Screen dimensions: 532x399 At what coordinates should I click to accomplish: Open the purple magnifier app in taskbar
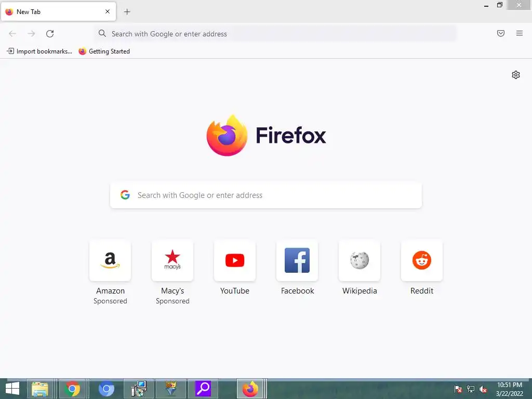[203, 389]
